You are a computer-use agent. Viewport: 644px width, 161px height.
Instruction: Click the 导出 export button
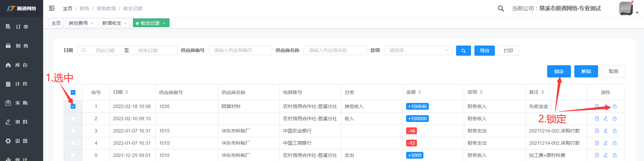coord(484,51)
